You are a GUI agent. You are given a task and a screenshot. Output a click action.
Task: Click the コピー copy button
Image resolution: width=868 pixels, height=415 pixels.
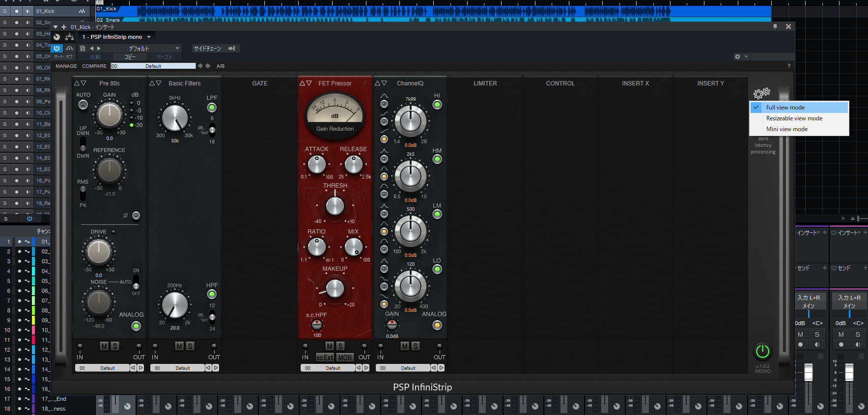[130, 57]
